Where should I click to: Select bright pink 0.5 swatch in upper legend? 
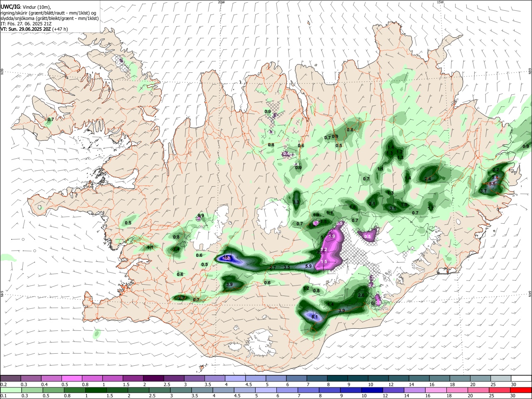(x=71, y=378)
